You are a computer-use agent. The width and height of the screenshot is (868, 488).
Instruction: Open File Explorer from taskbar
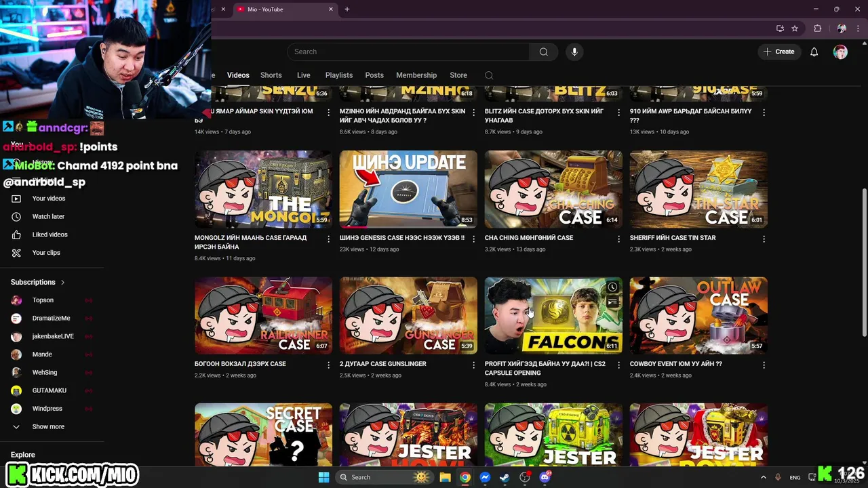pyautogui.click(x=445, y=477)
